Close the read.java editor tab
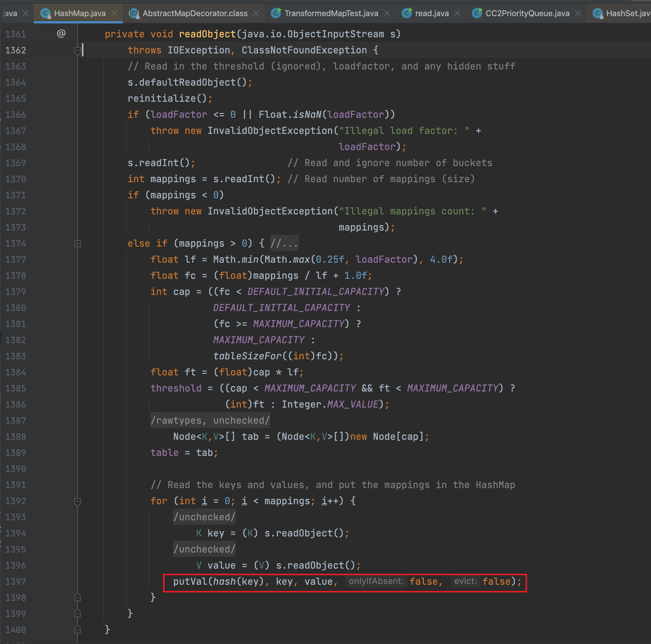651x644 pixels. tap(457, 13)
